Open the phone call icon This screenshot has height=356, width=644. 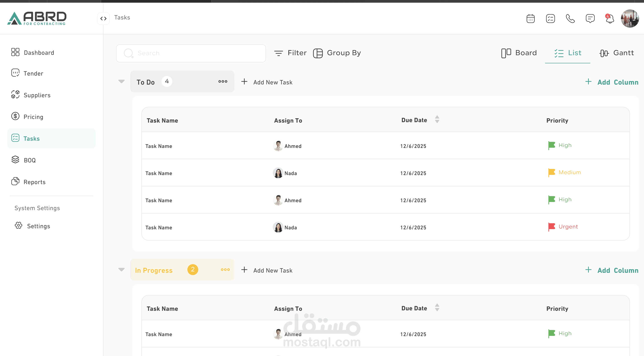coord(570,19)
